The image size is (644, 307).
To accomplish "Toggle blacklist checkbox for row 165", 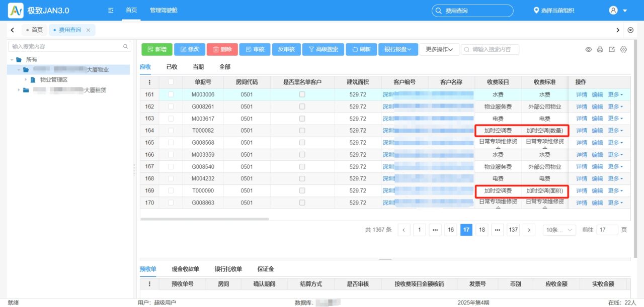I will tap(302, 143).
